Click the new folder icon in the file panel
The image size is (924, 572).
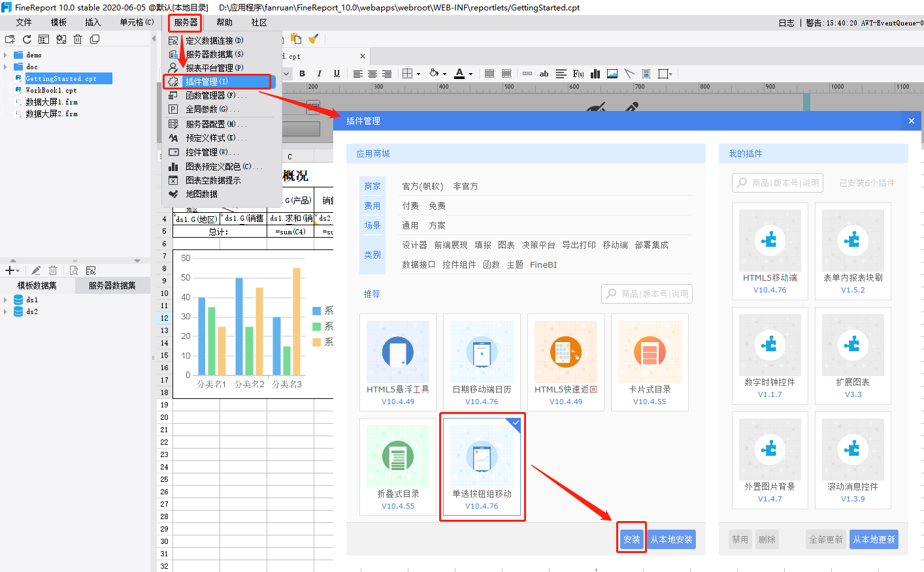pyautogui.click(x=10, y=39)
